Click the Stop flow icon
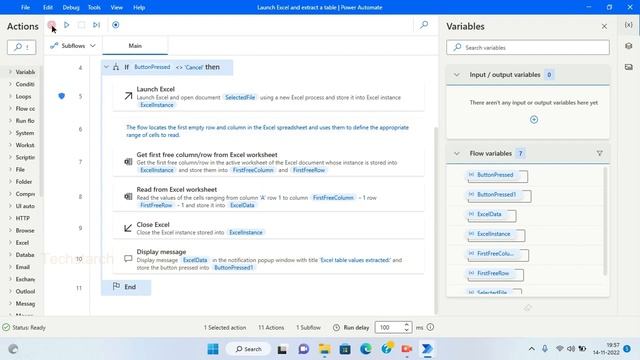Viewport: 640px width, 360px height. 81,25
